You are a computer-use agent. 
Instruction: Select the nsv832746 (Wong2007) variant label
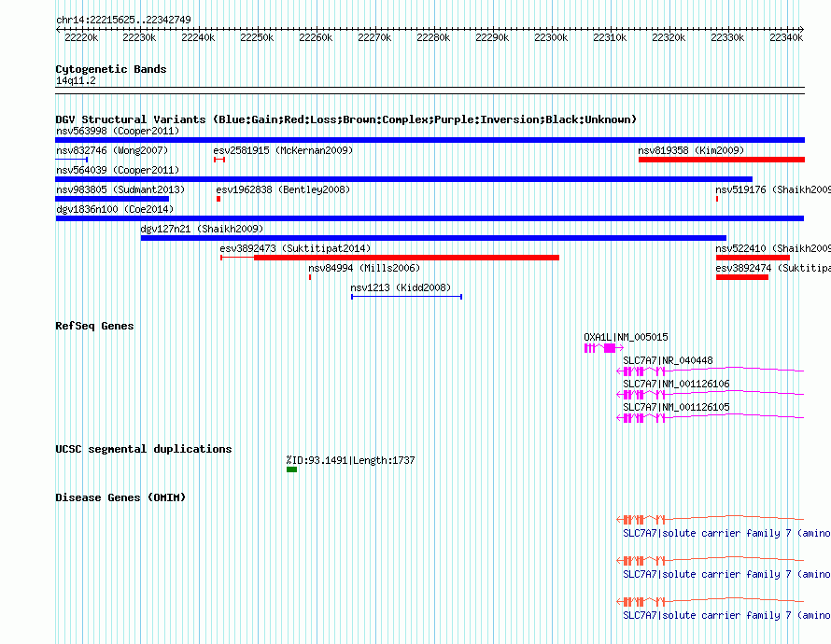coord(112,150)
